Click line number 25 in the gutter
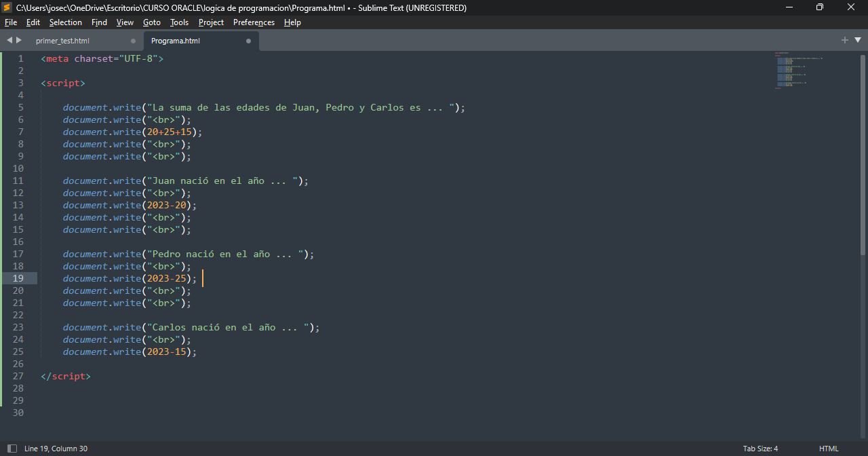The width and height of the screenshot is (868, 456). click(18, 352)
